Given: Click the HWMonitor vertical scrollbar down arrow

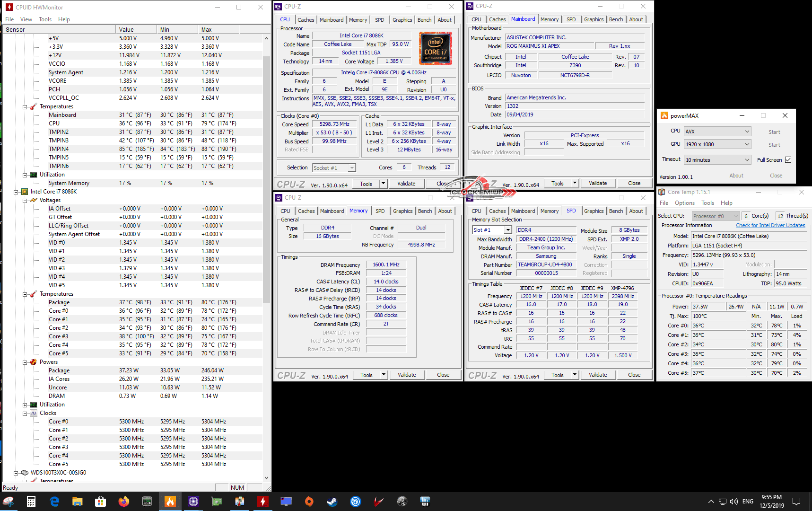Looking at the screenshot, I should coord(266,478).
